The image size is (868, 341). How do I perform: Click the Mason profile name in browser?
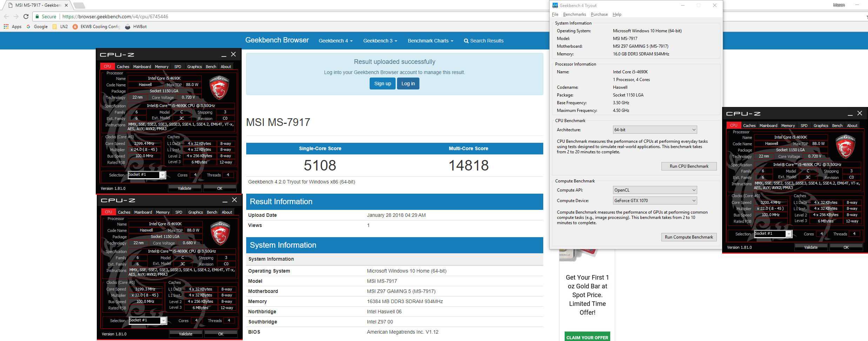tap(839, 5)
